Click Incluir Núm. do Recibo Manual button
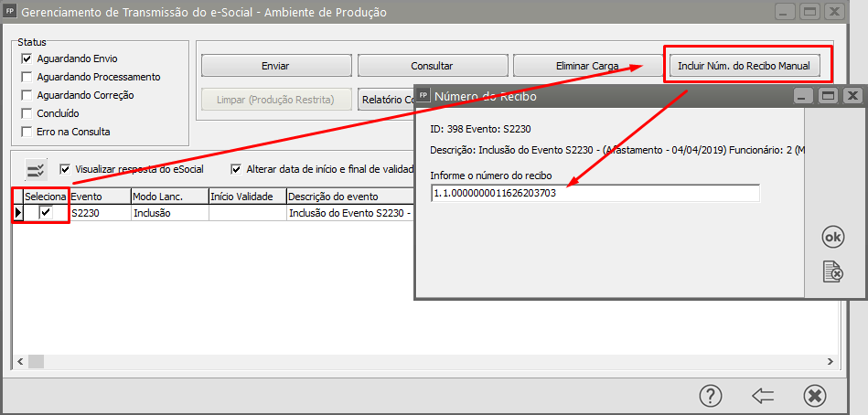 (x=745, y=66)
